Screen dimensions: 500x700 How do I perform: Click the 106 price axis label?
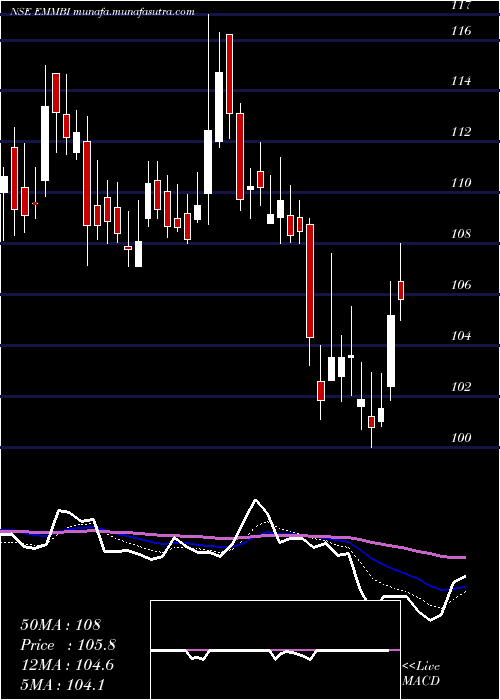pos(461,285)
